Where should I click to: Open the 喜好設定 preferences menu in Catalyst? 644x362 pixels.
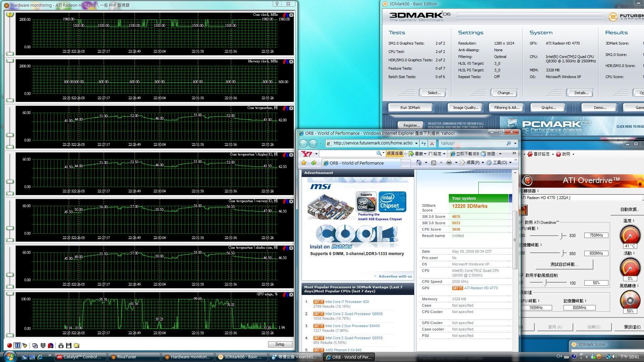click(x=540, y=154)
